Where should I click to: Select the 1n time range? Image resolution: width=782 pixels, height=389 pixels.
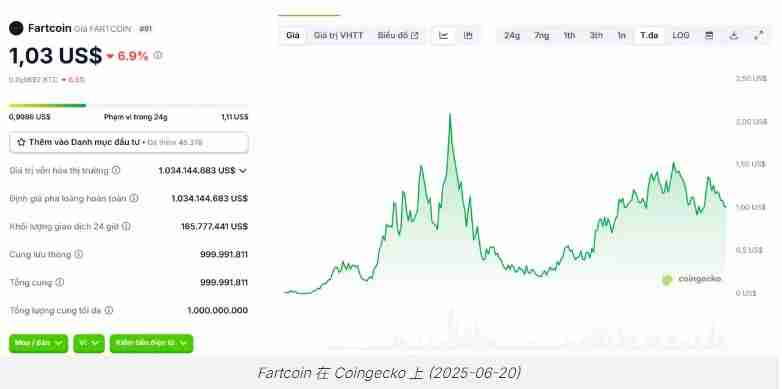click(x=621, y=35)
